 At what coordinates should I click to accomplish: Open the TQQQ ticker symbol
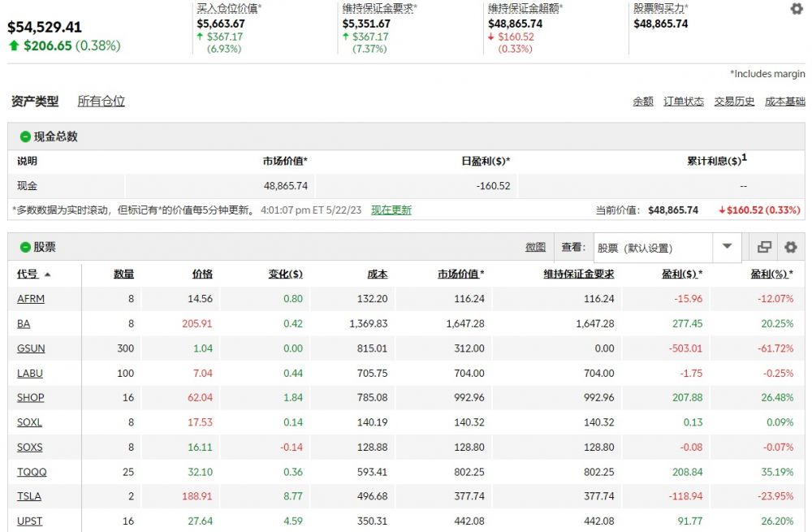pyautogui.click(x=31, y=472)
